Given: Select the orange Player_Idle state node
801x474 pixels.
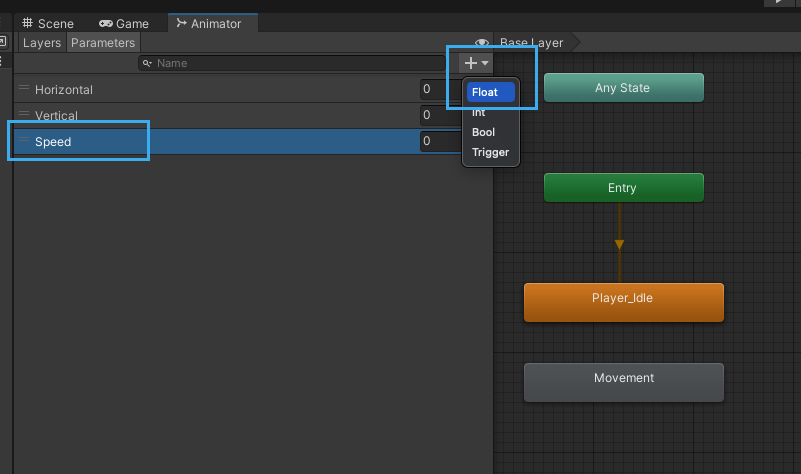Looking at the screenshot, I should (x=623, y=302).
